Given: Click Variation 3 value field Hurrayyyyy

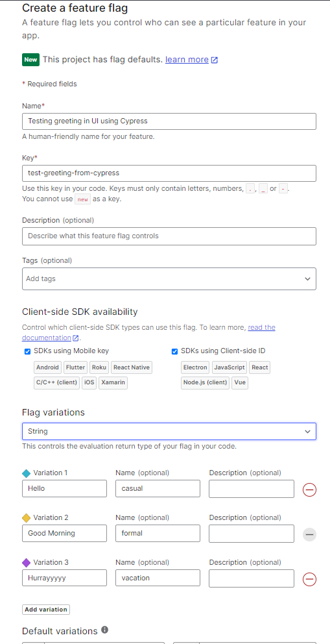Looking at the screenshot, I should pos(64,578).
